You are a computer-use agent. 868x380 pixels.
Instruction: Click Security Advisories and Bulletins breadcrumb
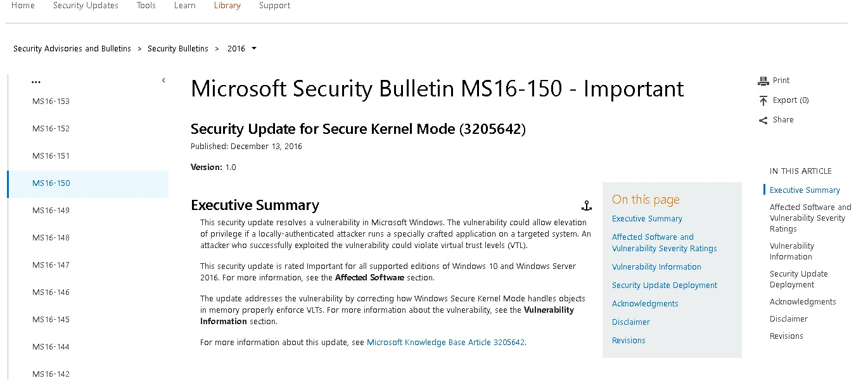coord(72,49)
